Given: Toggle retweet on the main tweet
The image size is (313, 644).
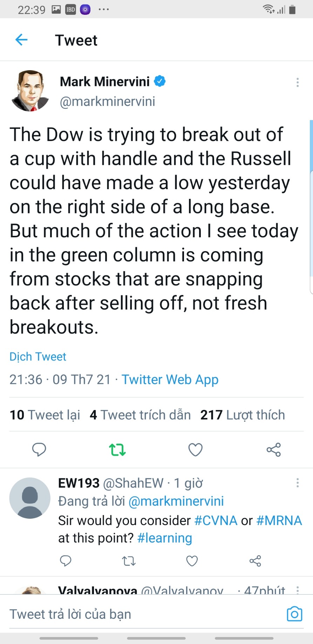Looking at the screenshot, I should point(117,450).
